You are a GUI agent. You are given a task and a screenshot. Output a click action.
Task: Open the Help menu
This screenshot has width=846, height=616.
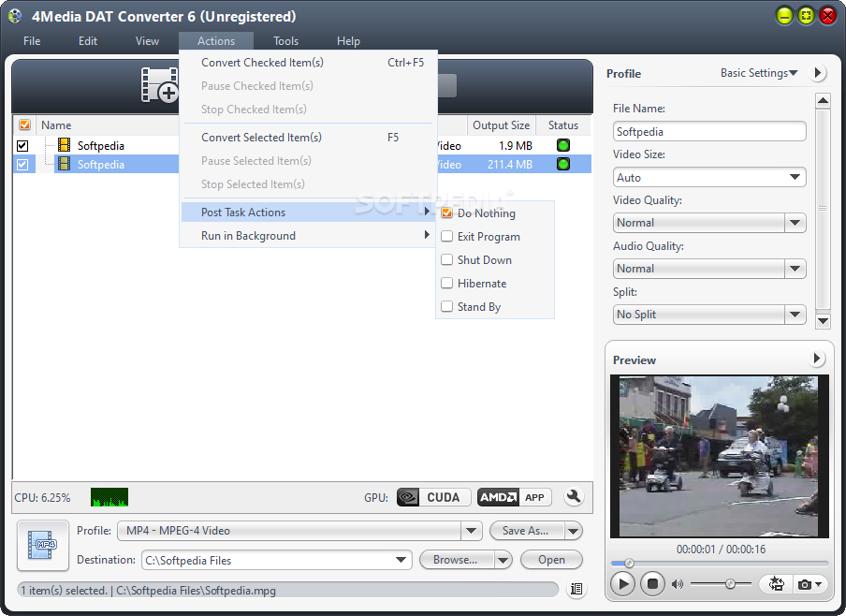(x=348, y=41)
